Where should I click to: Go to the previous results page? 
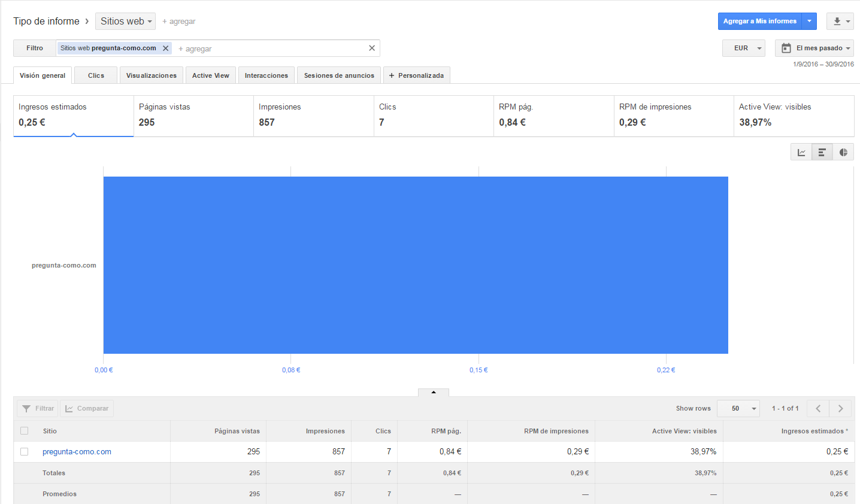point(818,408)
